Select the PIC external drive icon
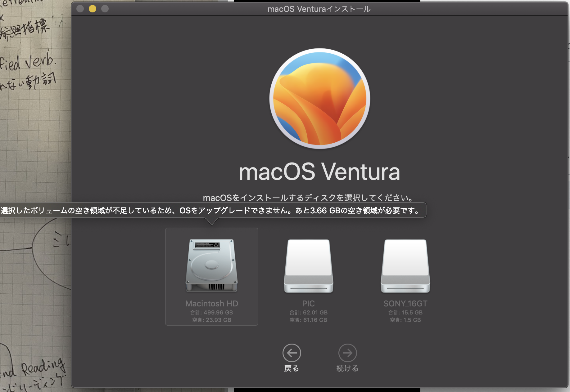The image size is (570, 392). [x=308, y=266]
